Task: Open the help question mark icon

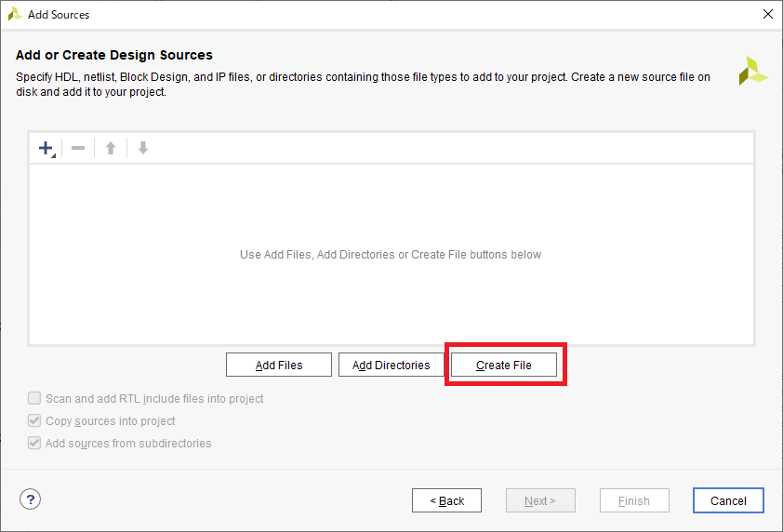Action: coord(31,499)
